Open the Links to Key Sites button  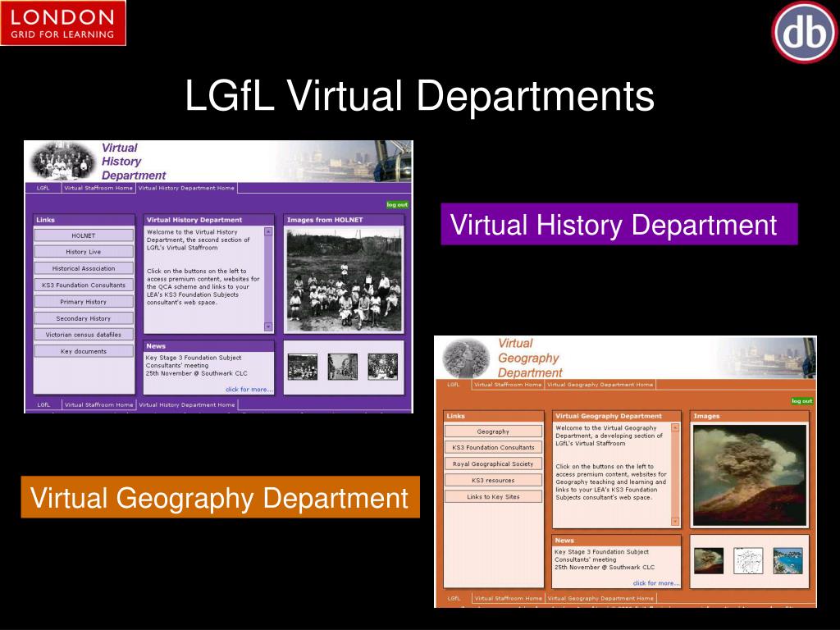493,496
